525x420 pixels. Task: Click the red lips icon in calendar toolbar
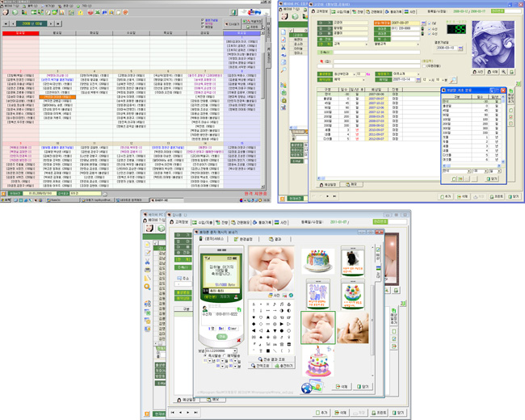tap(90, 12)
